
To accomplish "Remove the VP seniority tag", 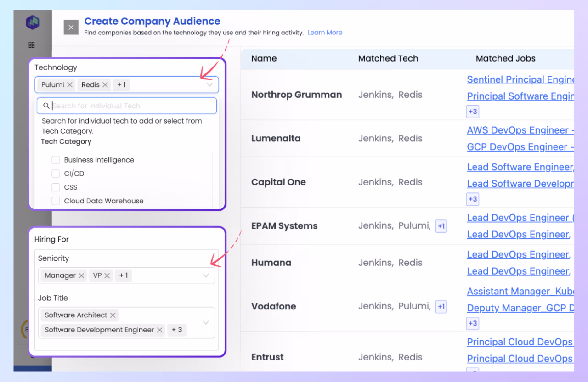I will point(107,275).
